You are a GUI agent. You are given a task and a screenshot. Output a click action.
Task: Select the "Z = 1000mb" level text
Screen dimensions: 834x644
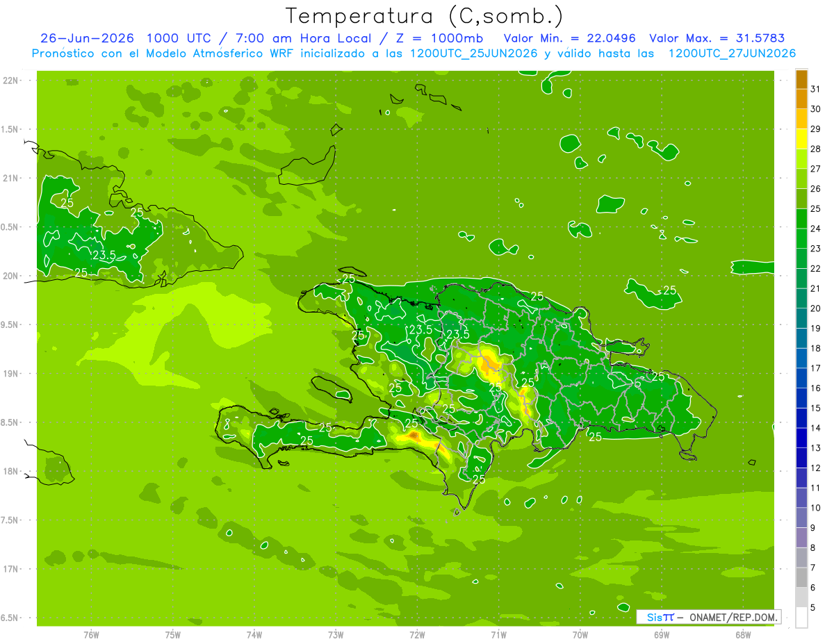pyautogui.click(x=439, y=39)
